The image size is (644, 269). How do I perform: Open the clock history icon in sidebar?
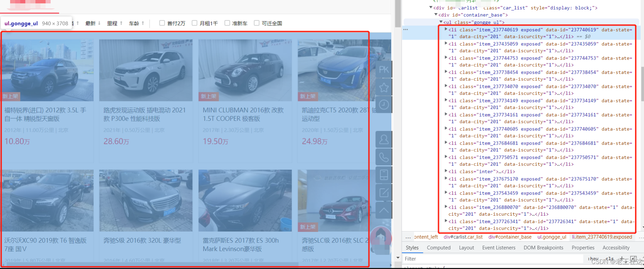coord(384,105)
